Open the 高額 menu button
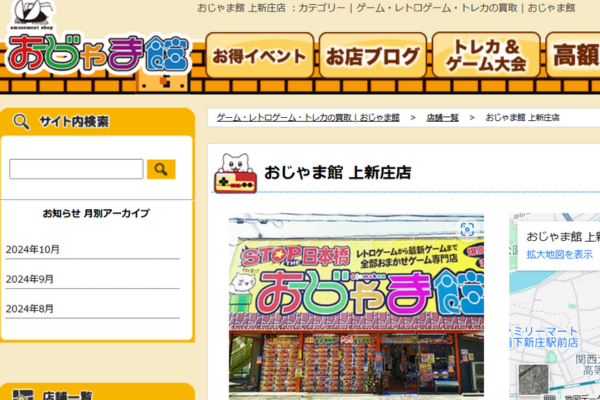 pos(573,56)
